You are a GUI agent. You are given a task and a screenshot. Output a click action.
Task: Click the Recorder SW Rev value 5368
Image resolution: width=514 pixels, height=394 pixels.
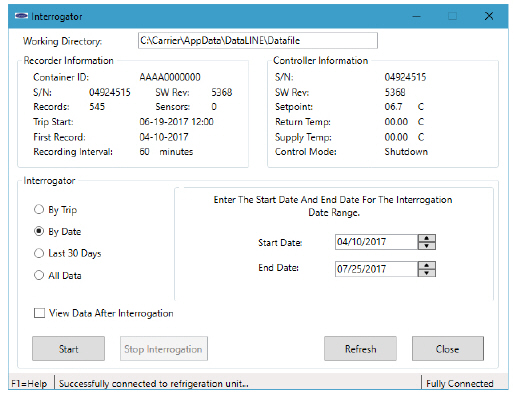[x=222, y=92]
